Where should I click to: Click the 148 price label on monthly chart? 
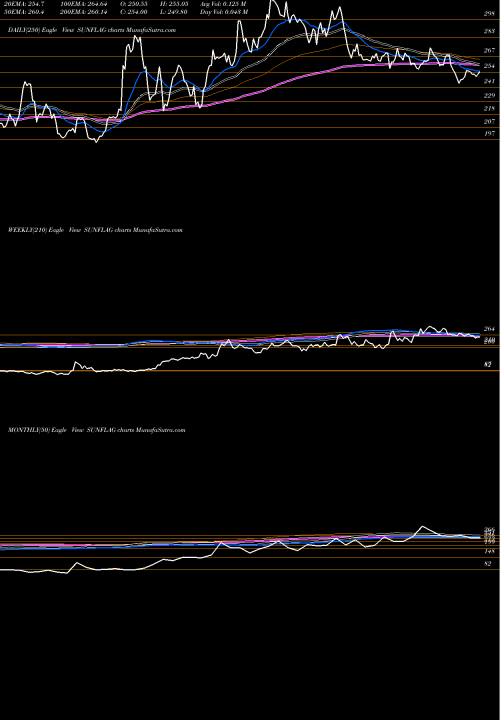[489, 551]
